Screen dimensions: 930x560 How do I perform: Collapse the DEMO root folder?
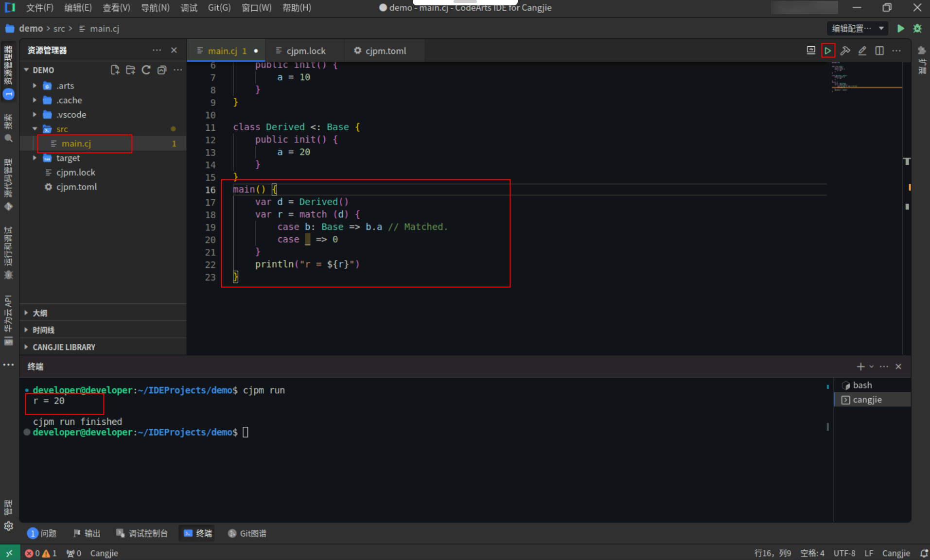tap(27, 70)
